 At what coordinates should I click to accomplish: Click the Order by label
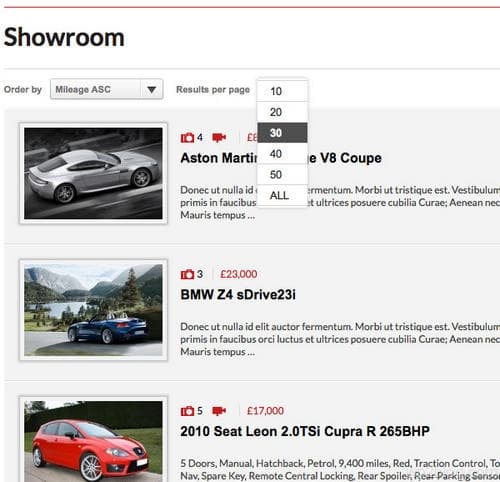[23, 89]
